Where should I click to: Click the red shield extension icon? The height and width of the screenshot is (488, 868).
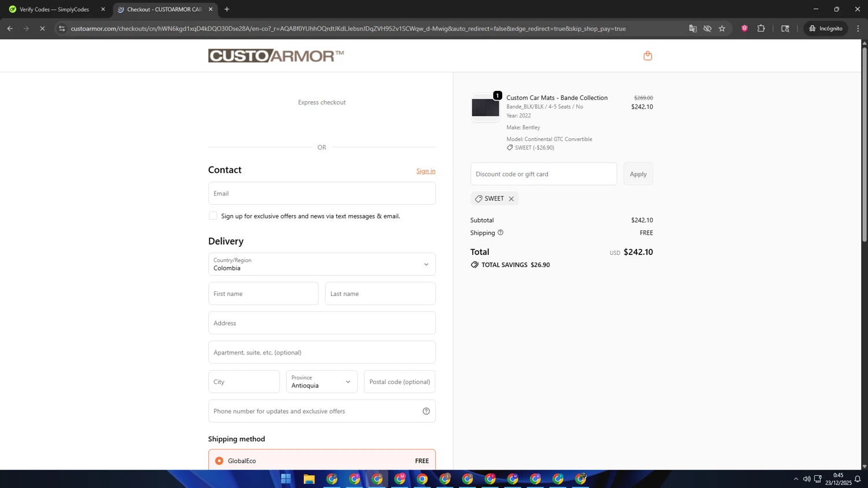pos(744,28)
